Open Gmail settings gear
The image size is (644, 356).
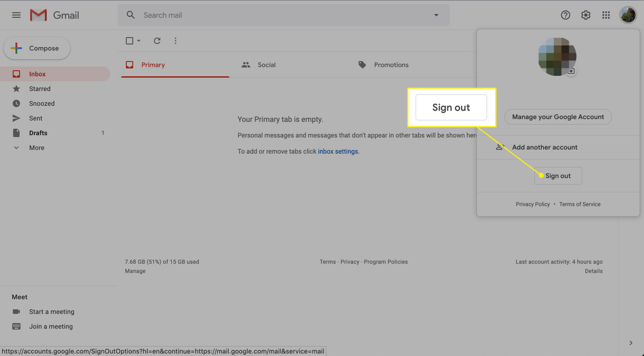[586, 14]
